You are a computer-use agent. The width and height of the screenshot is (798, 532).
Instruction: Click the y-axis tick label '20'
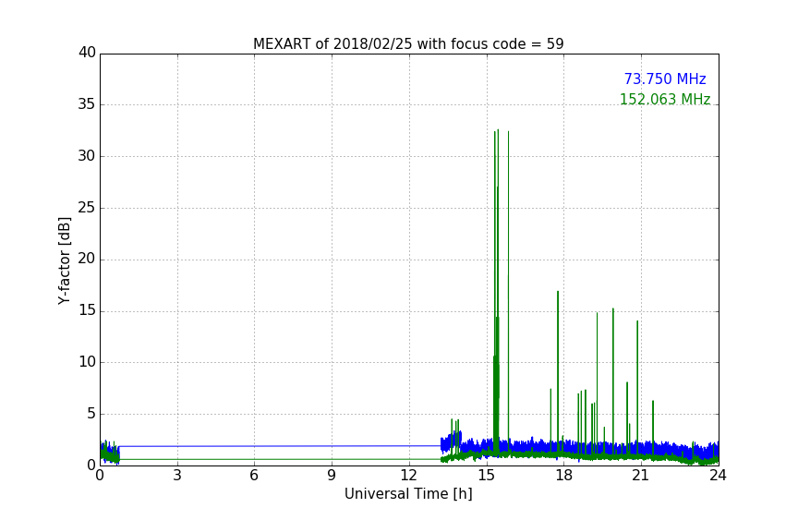[87, 260]
